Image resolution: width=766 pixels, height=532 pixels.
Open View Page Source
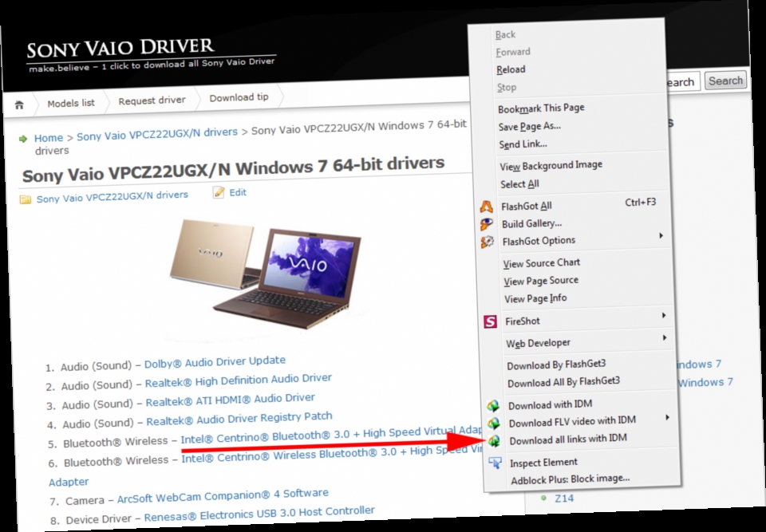(541, 281)
